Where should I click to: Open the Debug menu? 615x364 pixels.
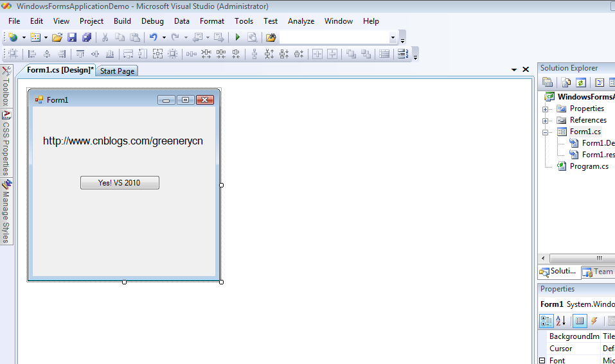coord(152,21)
